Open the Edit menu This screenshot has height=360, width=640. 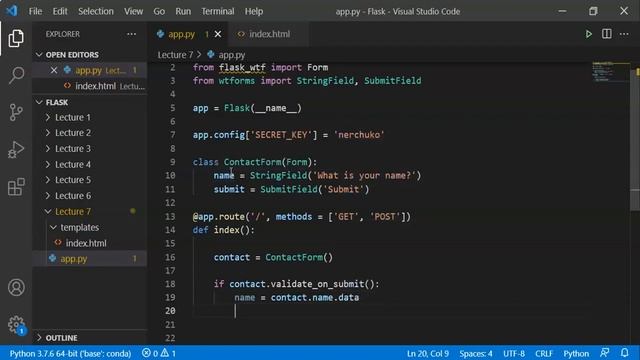[60, 11]
